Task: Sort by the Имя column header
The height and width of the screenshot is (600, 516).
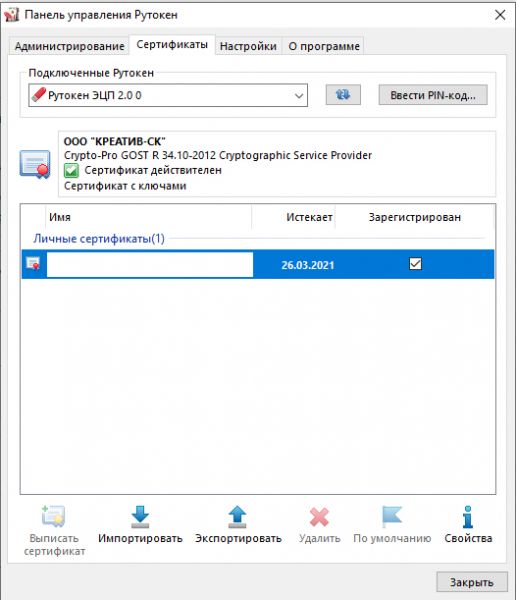Action: pos(149,217)
